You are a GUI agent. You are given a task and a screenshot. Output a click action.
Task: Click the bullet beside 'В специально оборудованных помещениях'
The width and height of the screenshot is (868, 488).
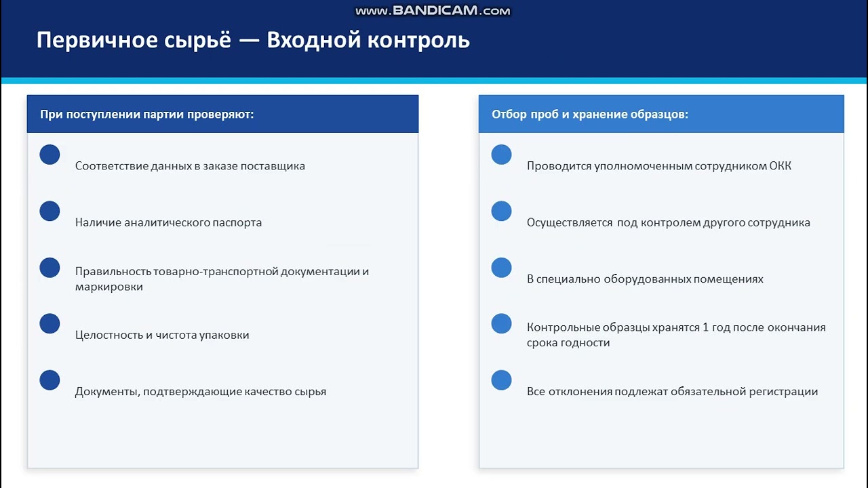click(x=501, y=267)
